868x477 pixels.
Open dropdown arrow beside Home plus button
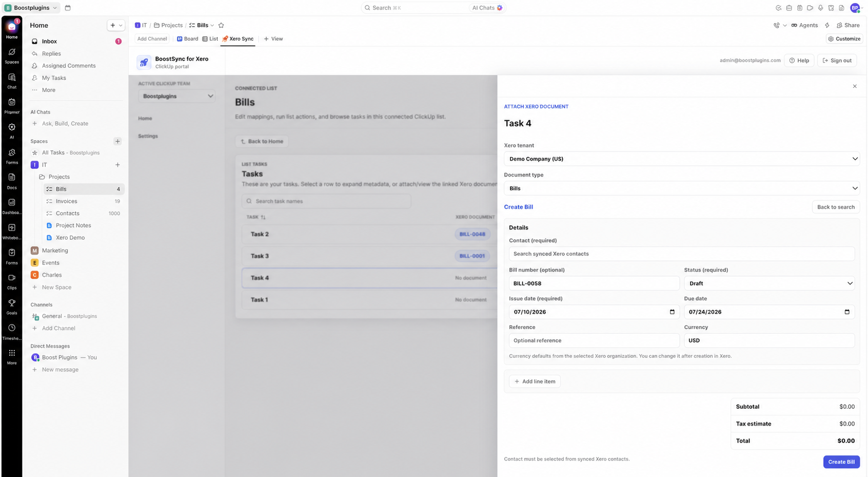click(121, 25)
